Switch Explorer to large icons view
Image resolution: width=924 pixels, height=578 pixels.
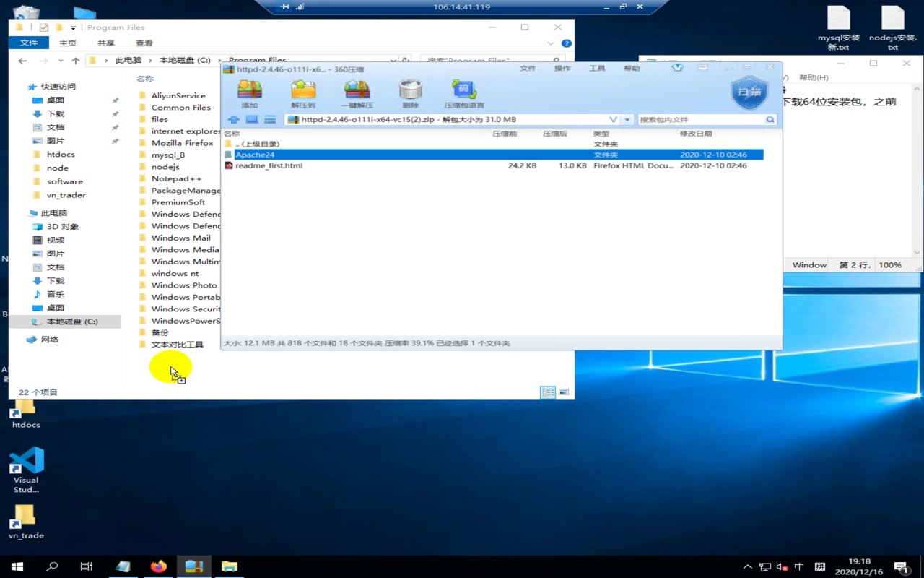point(564,392)
